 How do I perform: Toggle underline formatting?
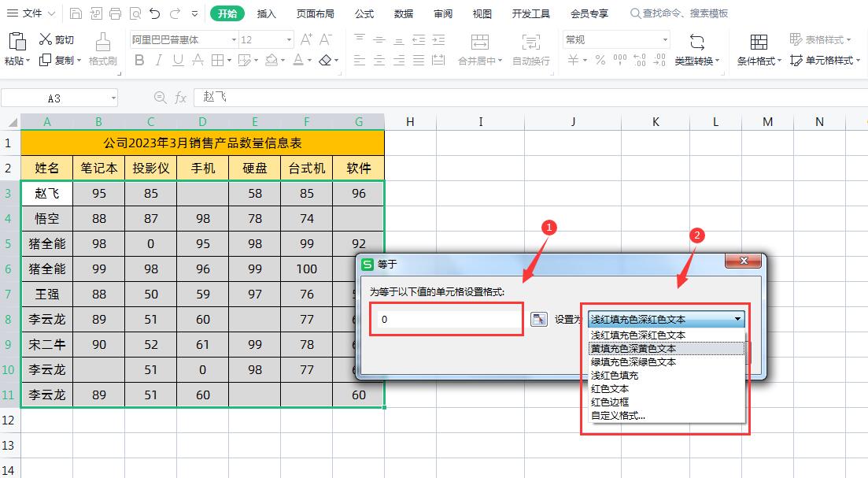pos(179,60)
